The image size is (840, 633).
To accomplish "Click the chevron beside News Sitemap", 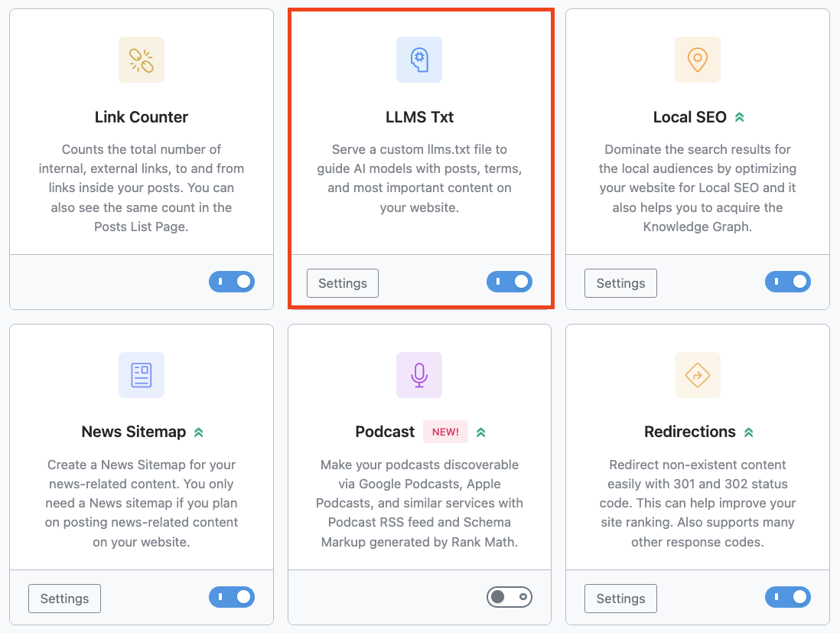I will coord(198,432).
